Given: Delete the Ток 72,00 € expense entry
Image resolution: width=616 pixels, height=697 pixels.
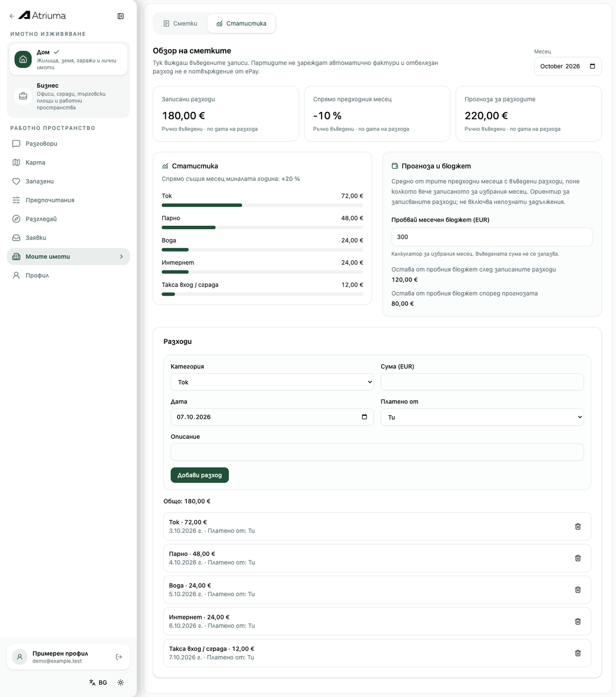Looking at the screenshot, I should click(x=577, y=526).
